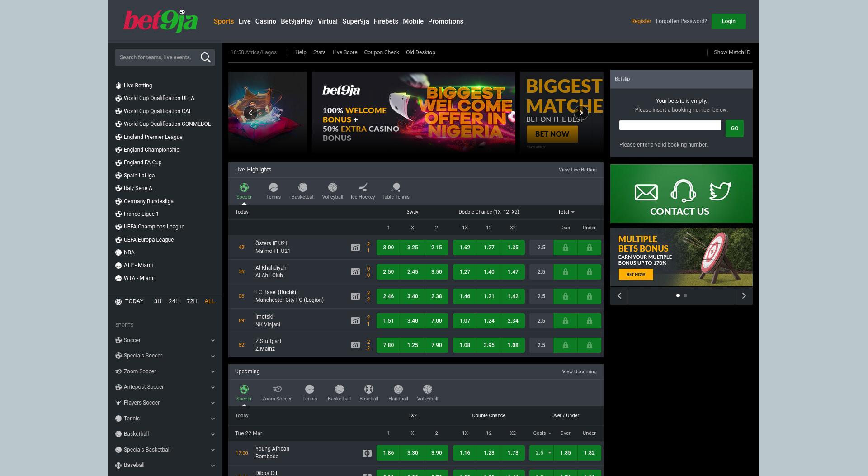The image size is (868, 476).
Task: Click the search magnifier icon
Action: (x=206, y=57)
